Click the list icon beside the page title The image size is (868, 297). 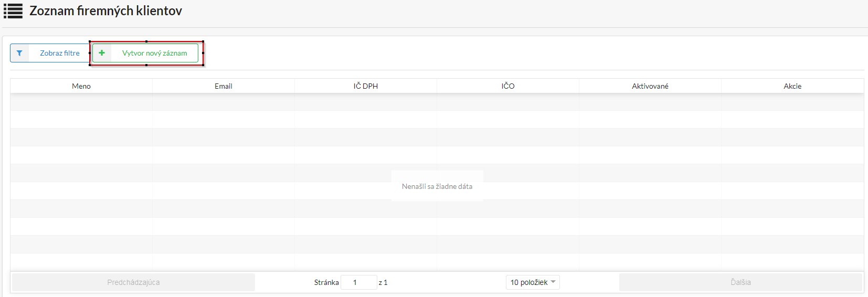pos(13,11)
